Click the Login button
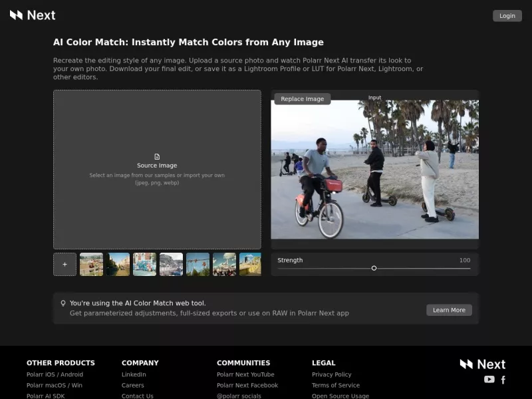Viewport: 532px width, 399px height. tap(507, 16)
